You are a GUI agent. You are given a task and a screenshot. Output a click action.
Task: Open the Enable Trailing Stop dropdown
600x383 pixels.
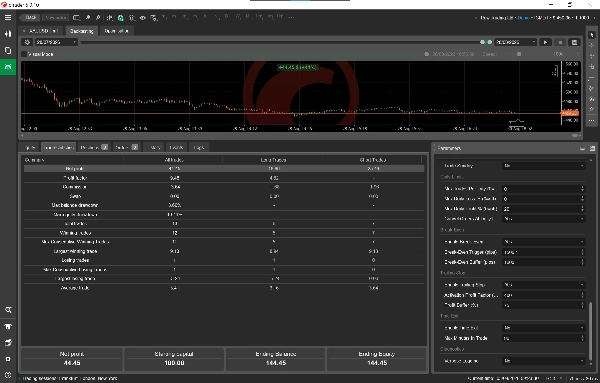coord(543,285)
